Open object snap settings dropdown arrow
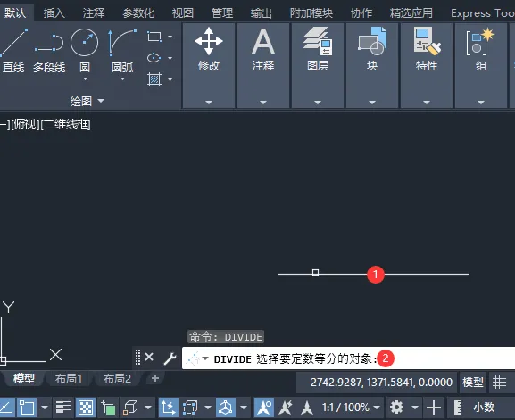Viewport: 515px width, 420px height. click(45, 408)
